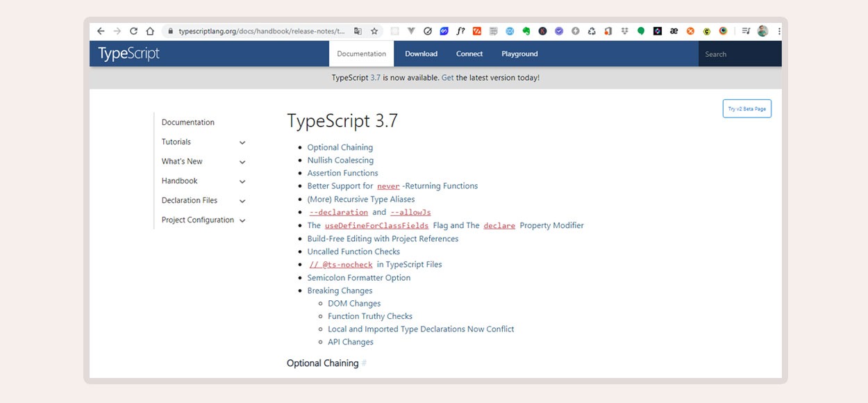The width and height of the screenshot is (868, 403).
Task: Click the green speech bubble extension
Action: point(641,31)
